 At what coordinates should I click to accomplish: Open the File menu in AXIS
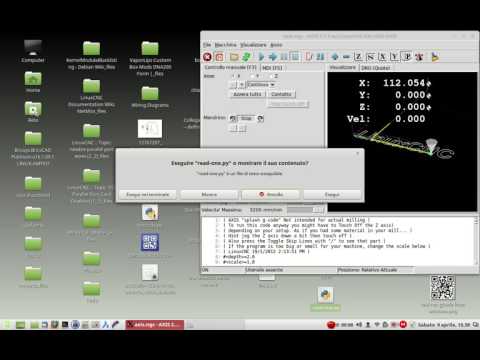pyautogui.click(x=207, y=45)
